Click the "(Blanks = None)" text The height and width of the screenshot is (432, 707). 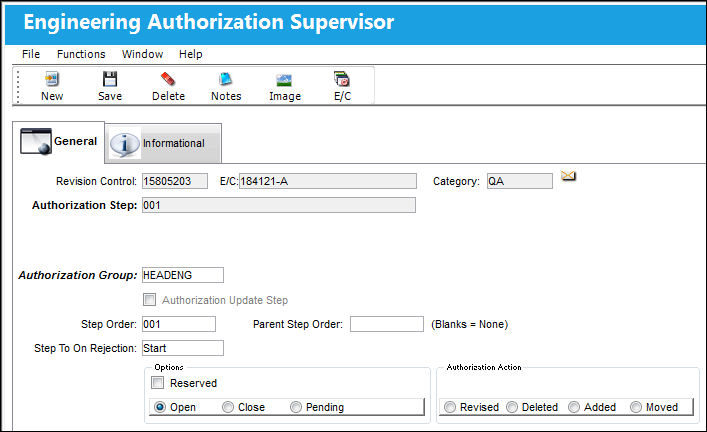469,324
